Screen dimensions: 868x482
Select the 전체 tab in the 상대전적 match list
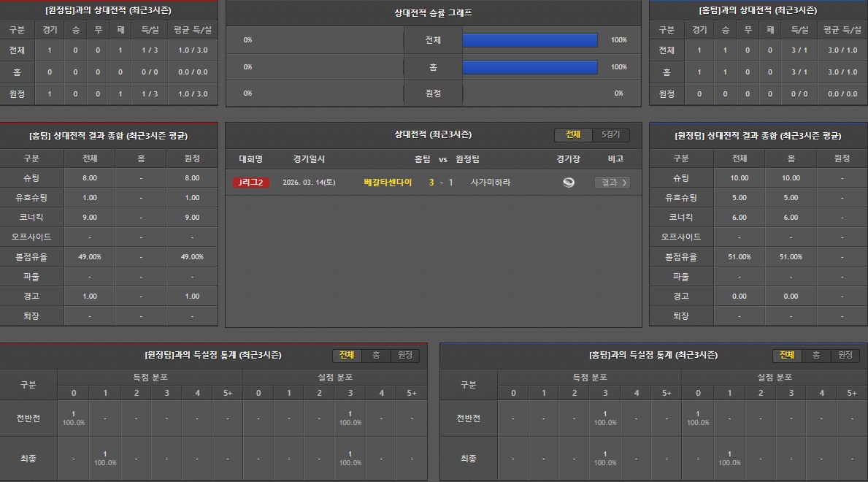(x=573, y=134)
